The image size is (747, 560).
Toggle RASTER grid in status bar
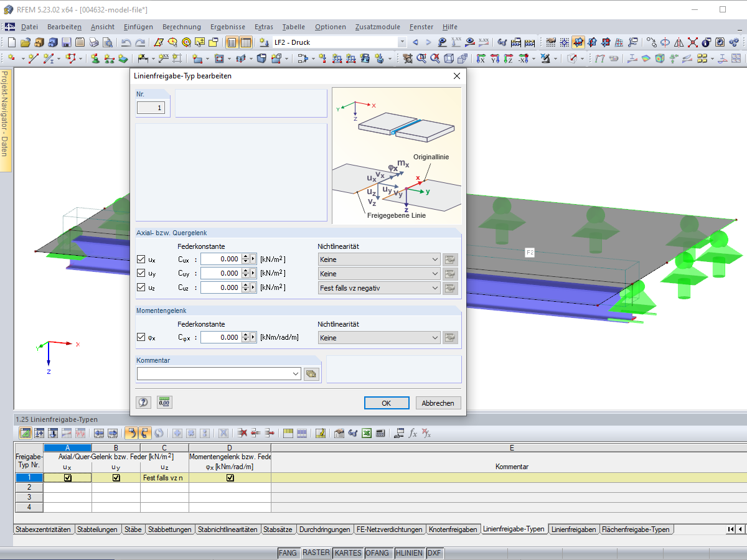coord(316,553)
